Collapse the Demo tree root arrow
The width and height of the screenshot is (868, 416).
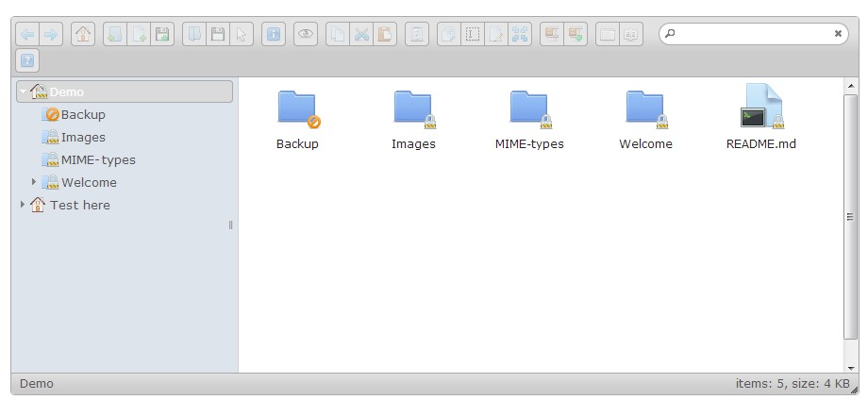[x=23, y=92]
